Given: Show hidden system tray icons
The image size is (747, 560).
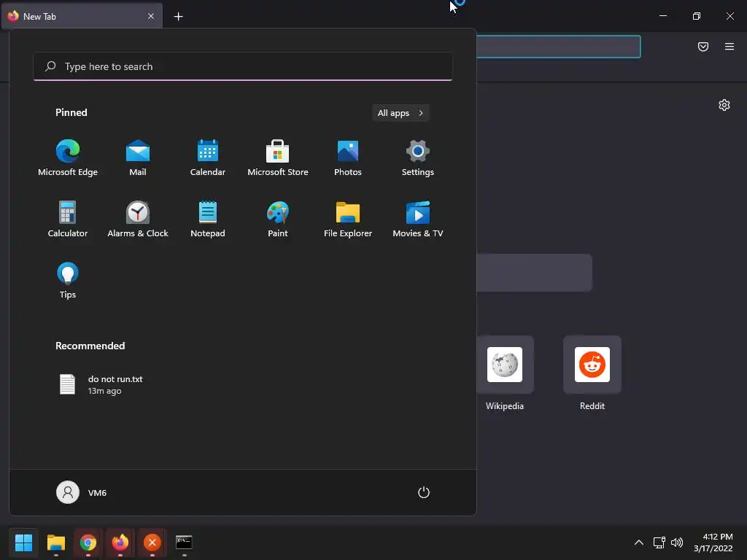Looking at the screenshot, I should point(639,542).
